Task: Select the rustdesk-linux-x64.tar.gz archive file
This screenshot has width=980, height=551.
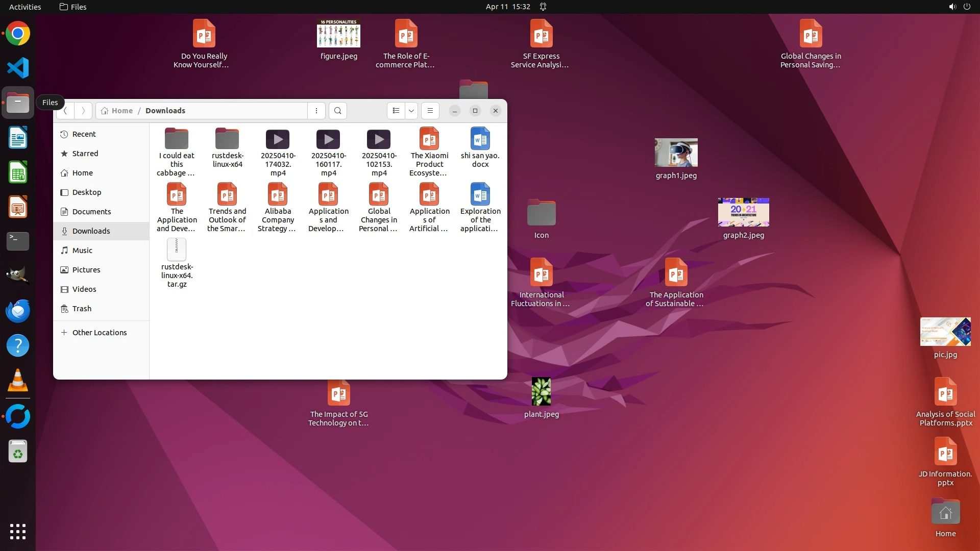Action: pos(177,263)
